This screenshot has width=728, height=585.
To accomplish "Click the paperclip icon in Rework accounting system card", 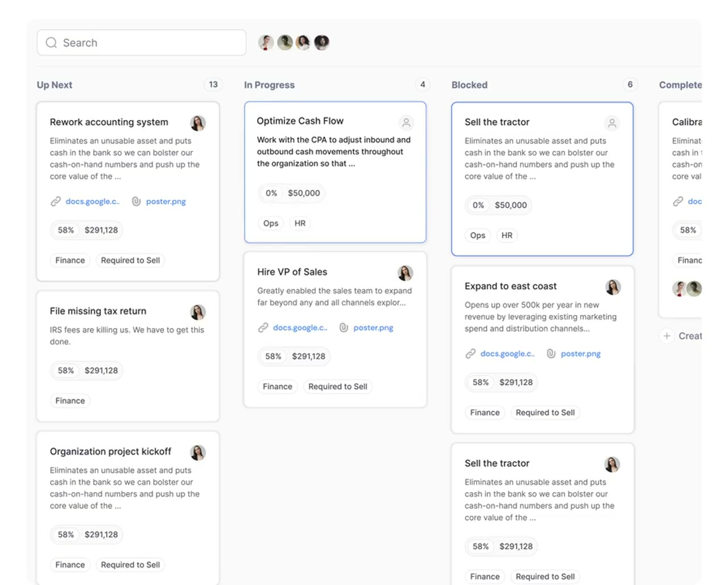I will (136, 201).
